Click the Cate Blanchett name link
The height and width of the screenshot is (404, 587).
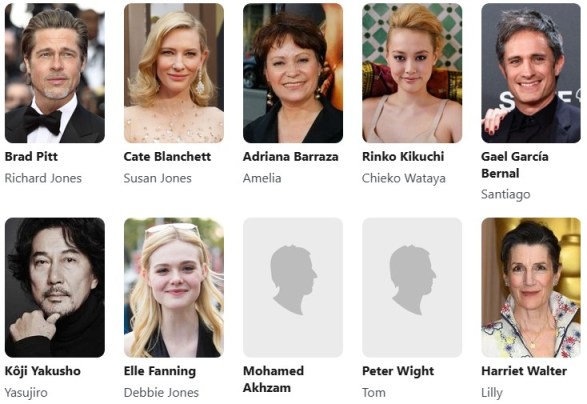click(x=167, y=157)
